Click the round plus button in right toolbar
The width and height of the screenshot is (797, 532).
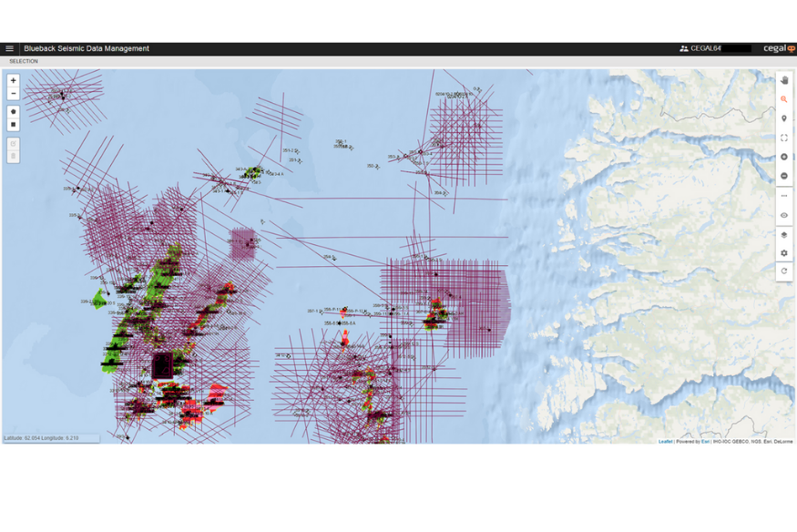[784, 157]
